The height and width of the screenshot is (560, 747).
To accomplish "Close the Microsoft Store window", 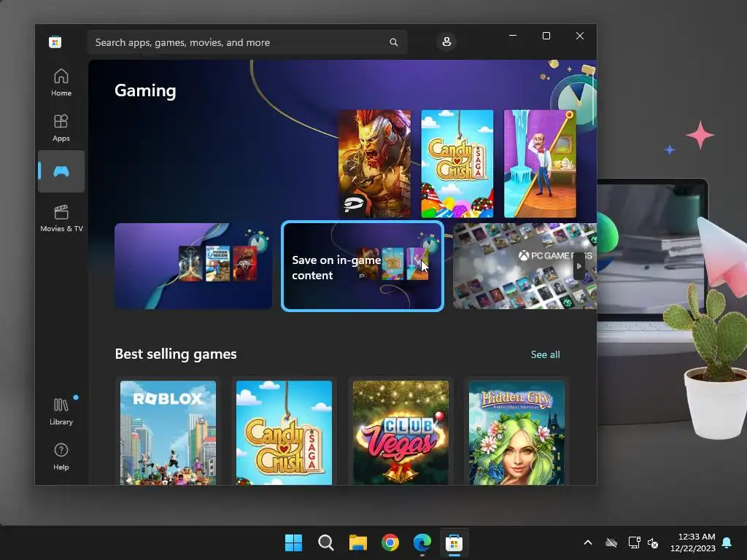I will click(x=580, y=36).
